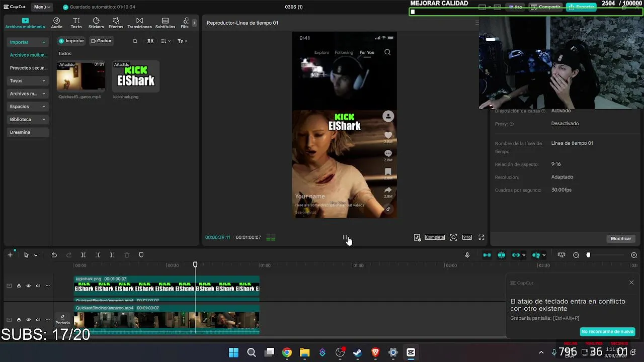
Task: Zoom out the timeline
Action: [576, 255]
